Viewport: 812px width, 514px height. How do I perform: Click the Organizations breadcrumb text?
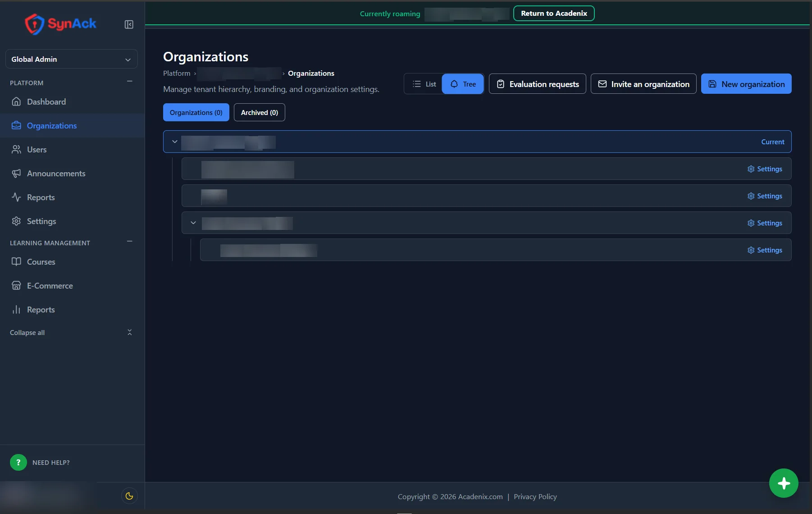point(311,73)
